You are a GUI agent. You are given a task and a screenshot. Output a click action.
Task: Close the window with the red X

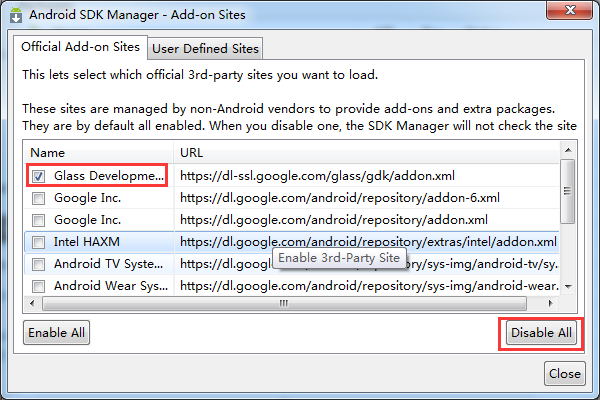(569, 14)
